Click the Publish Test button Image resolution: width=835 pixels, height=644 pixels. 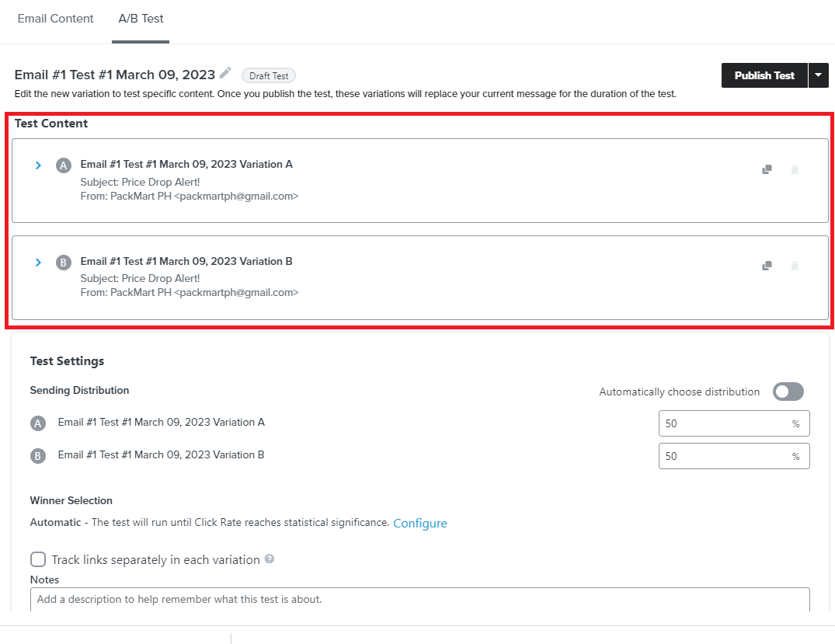click(x=764, y=75)
